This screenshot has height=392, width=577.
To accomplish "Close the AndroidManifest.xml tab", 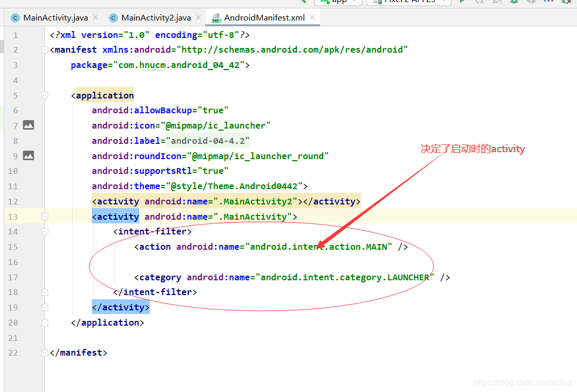I will click(x=312, y=17).
